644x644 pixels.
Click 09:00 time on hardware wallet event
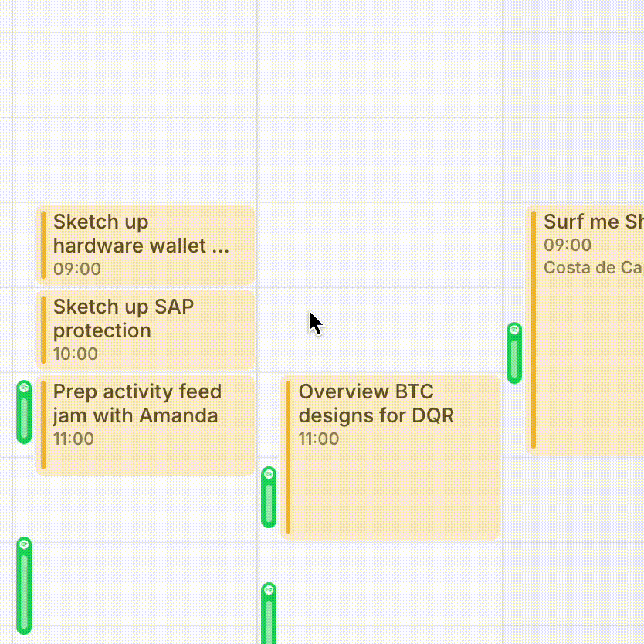pyautogui.click(x=77, y=269)
